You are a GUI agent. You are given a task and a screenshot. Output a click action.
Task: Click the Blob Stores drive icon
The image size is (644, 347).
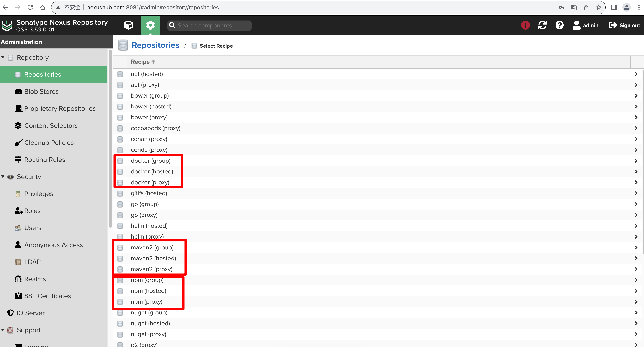pyautogui.click(x=18, y=92)
